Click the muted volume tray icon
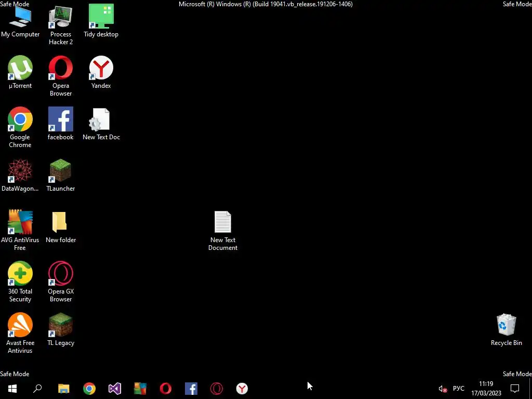The height and width of the screenshot is (399, 532). tap(443, 389)
